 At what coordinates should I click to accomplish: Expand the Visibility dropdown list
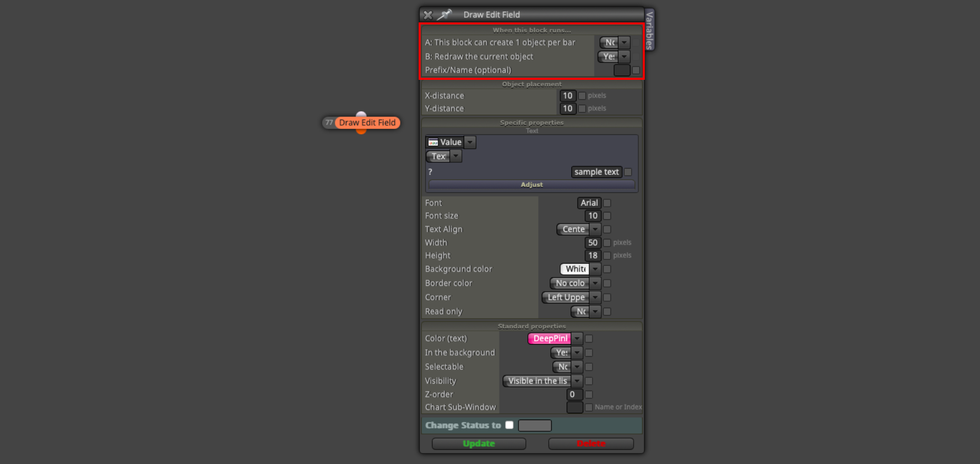pyautogui.click(x=577, y=381)
